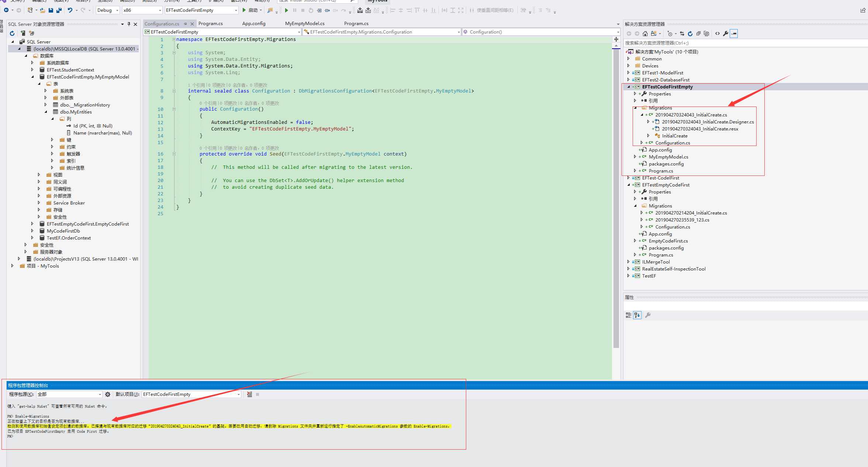This screenshot has height=467, width=868.
Task: Expand the MyCodeFirstDb database node
Action: (32, 231)
